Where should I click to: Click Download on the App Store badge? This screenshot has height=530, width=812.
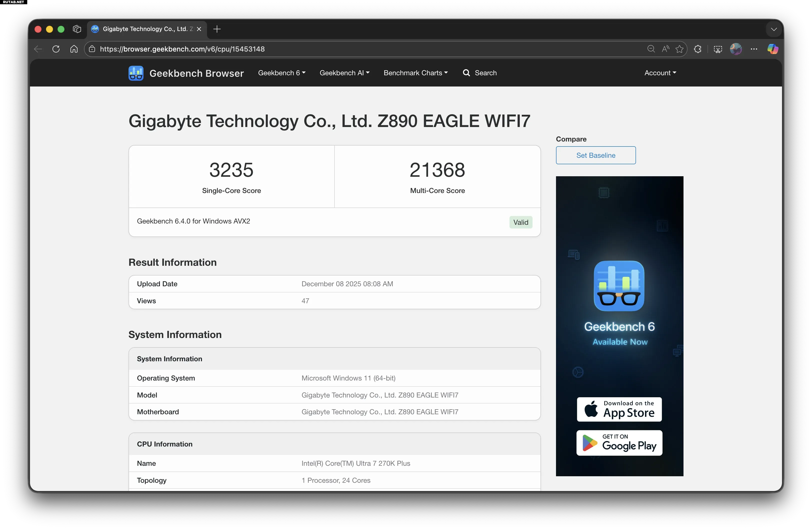[619, 409]
